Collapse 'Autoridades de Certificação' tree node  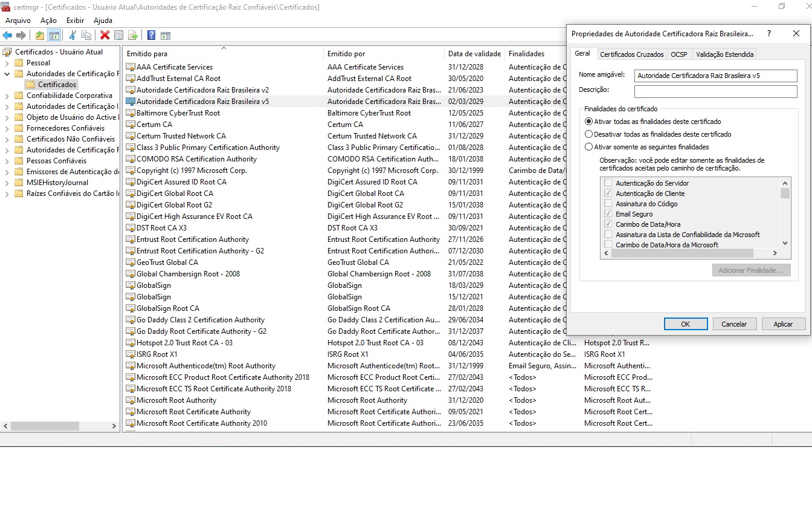click(x=6, y=75)
